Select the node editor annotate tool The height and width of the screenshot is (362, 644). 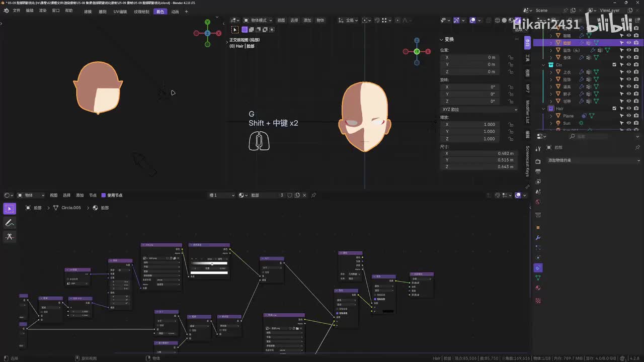point(10,223)
